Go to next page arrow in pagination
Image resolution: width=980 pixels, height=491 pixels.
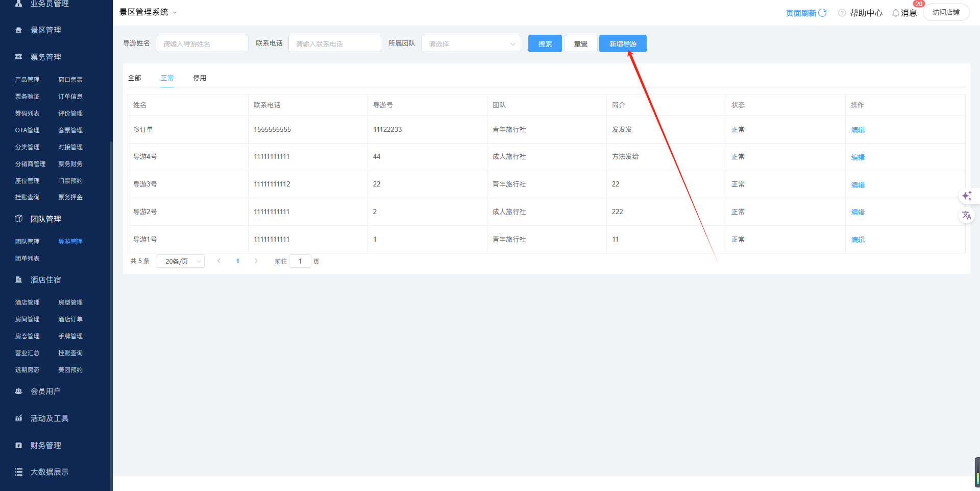256,261
